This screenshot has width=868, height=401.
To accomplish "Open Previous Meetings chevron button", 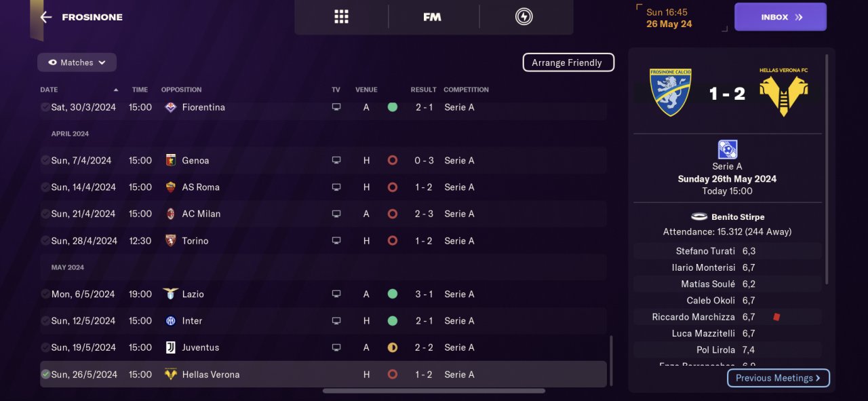I will pos(778,378).
